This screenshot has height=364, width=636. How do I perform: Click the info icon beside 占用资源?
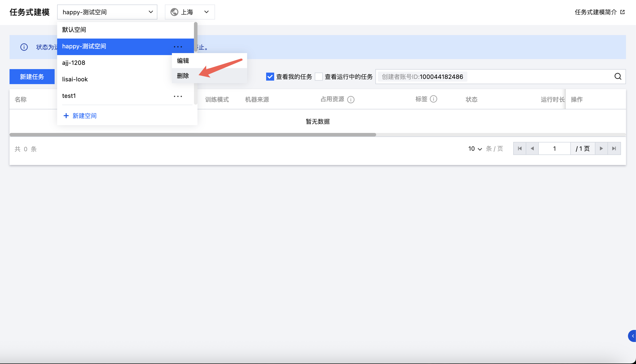point(351,100)
